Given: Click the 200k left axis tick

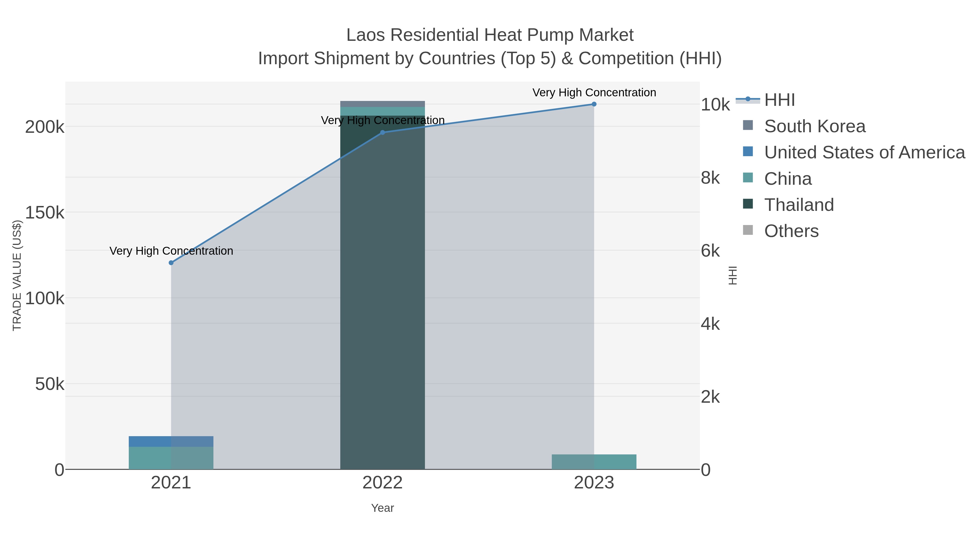Looking at the screenshot, I should click(45, 127).
